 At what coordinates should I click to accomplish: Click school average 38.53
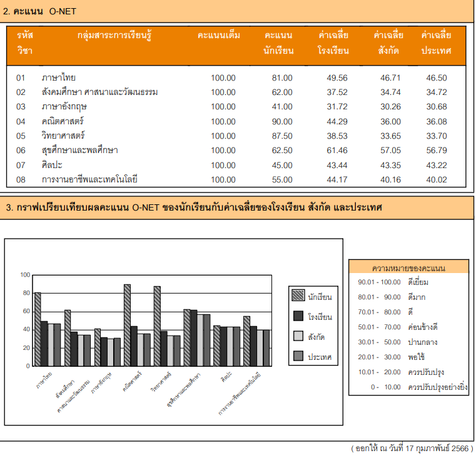coord(337,136)
